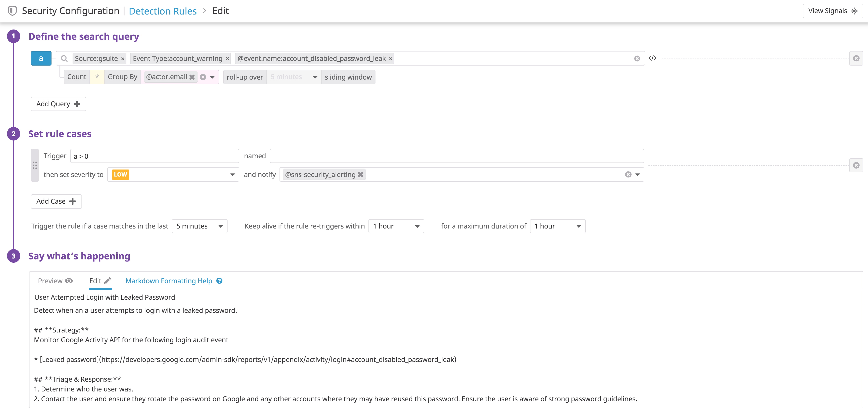This screenshot has width=868, height=413.
Task: Navigate back via the Detection Rules breadcrumb
Action: point(163,11)
